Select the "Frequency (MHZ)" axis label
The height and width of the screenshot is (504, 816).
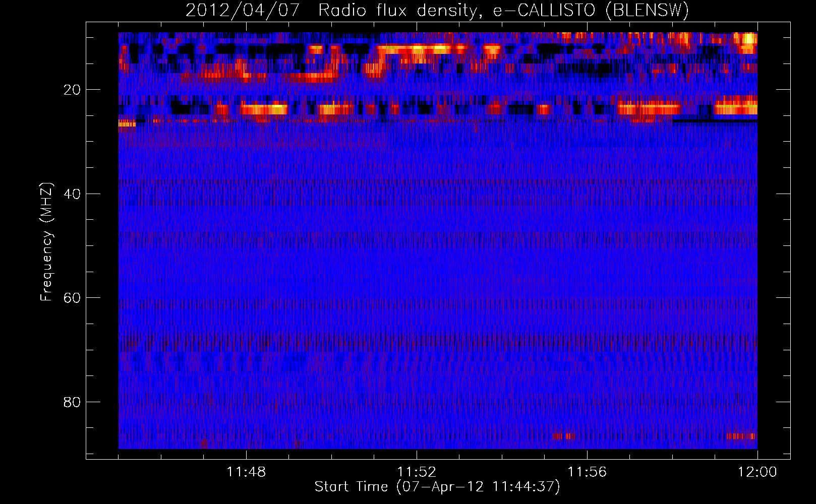[46, 242]
